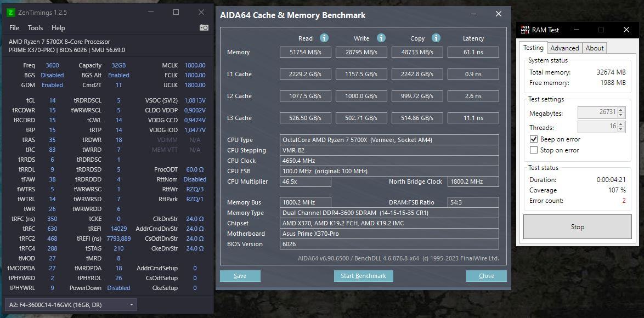Click the Stop button in RAM Test
This screenshot has width=644, height=318.
click(577, 226)
